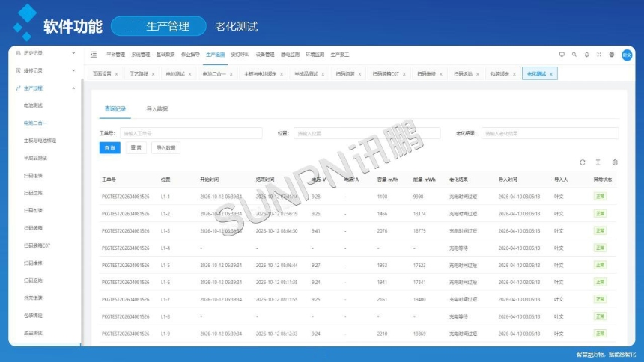
Task: Close the 扫码装箱C07 tab
Action: [x=404, y=74]
